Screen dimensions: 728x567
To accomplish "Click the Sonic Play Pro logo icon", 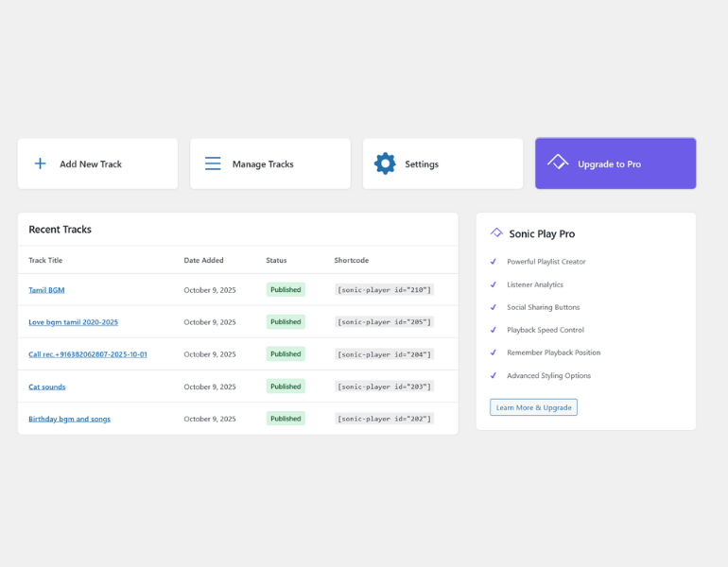I will click(496, 232).
